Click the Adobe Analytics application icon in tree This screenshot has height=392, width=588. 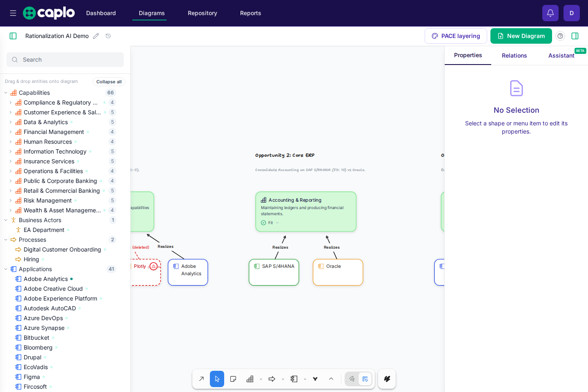[18, 279]
